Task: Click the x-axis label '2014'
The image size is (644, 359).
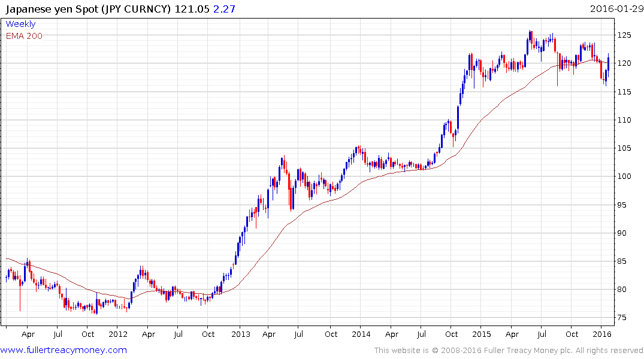Action: [361, 334]
